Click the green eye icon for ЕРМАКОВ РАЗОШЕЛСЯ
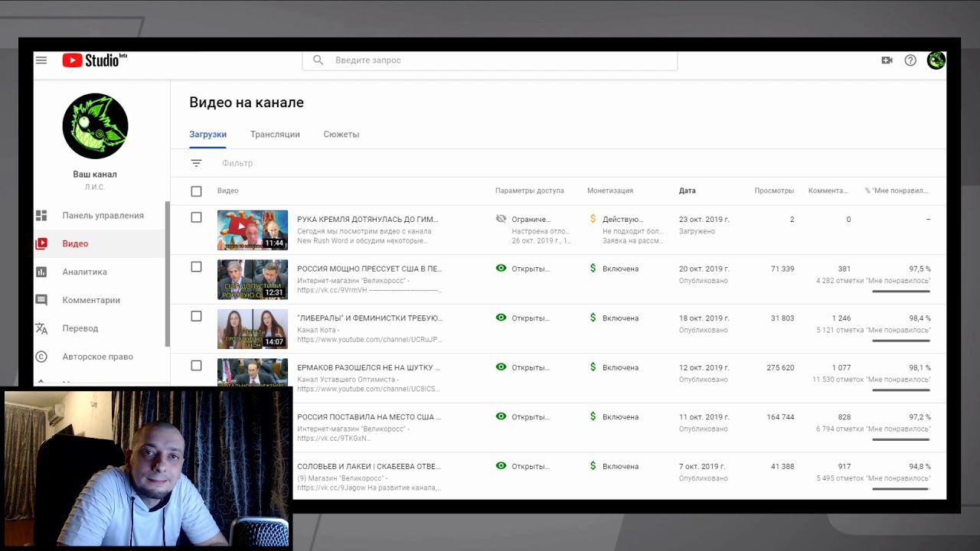This screenshot has height=551, width=980. click(501, 367)
